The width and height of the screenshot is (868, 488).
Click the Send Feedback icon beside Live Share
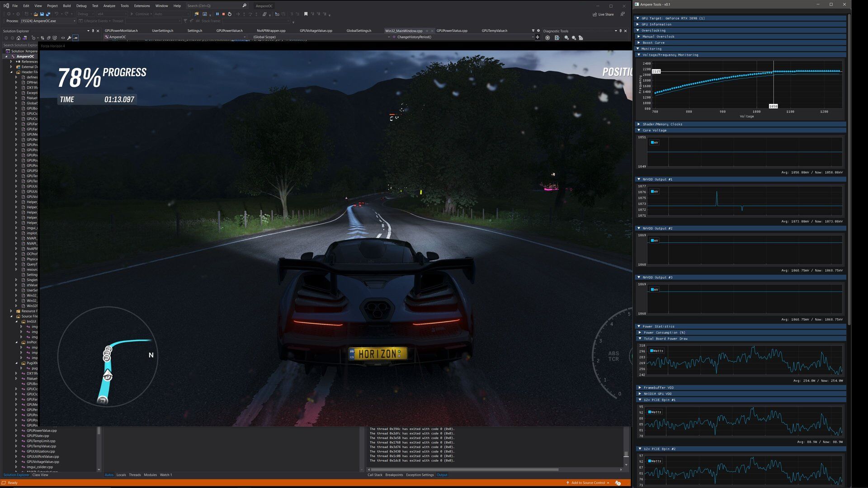point(623,14)
